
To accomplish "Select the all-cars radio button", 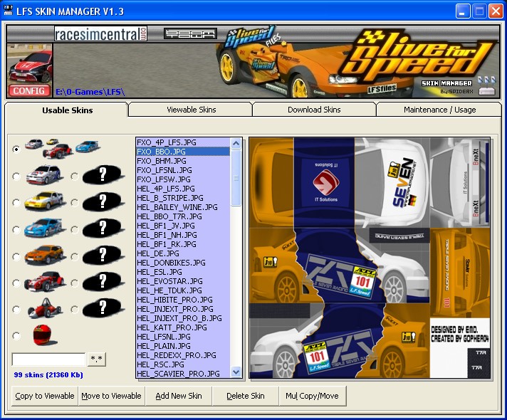I will pos(16,149).
